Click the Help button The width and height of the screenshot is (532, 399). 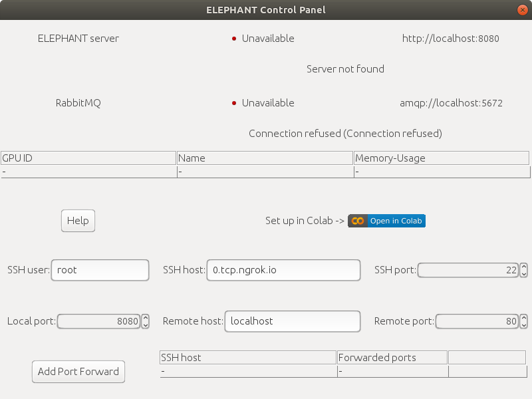coord(78,221)
